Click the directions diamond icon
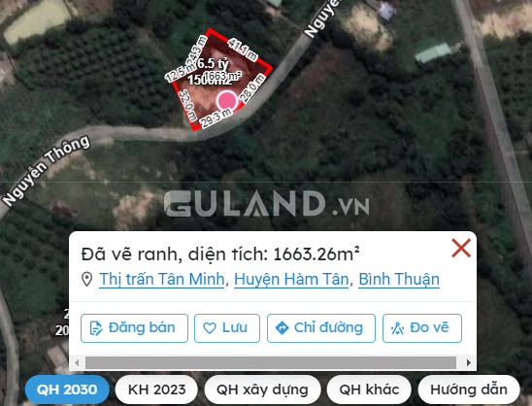This screenshot has height=406, width=532. (x=282, y=328)
